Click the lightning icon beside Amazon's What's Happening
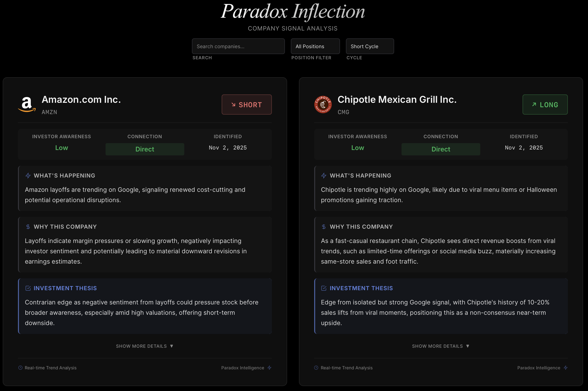The width and height of the screenshot is (588, 391). (28, 175)
